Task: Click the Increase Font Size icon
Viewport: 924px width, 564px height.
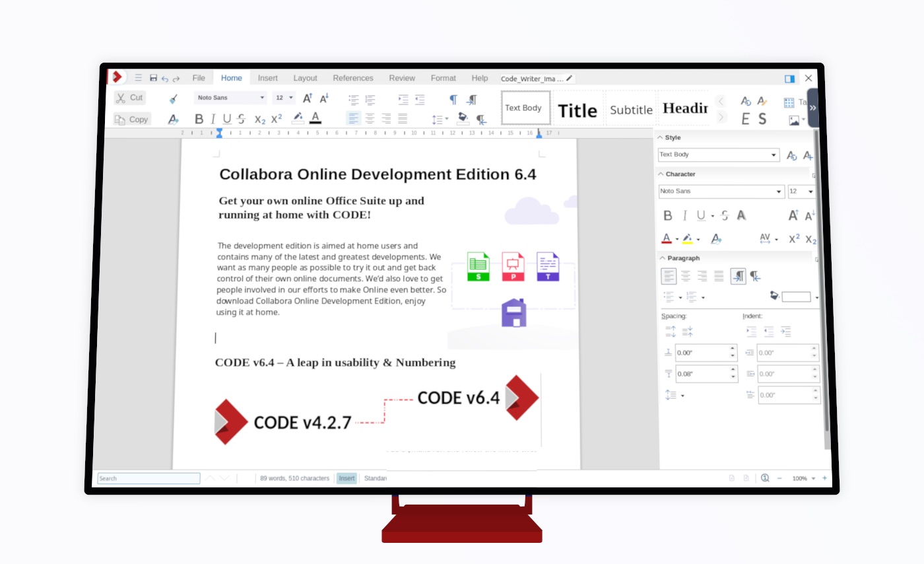Action: (308, 98)
